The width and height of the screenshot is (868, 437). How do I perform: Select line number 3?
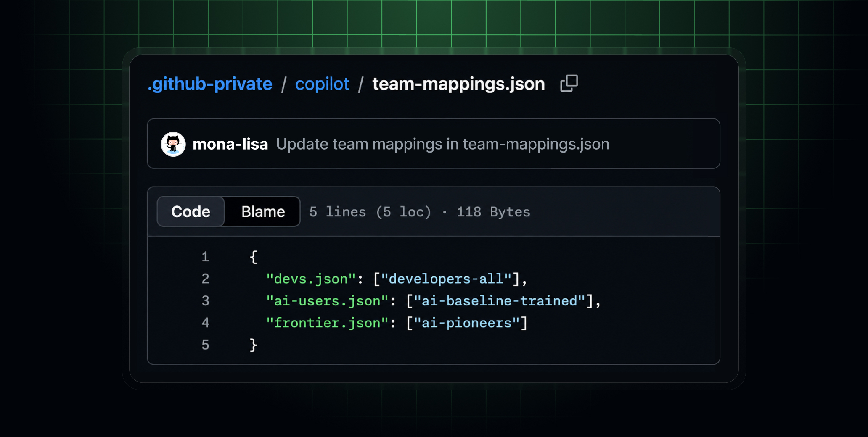pyautogui.click(x=205, y=301)
